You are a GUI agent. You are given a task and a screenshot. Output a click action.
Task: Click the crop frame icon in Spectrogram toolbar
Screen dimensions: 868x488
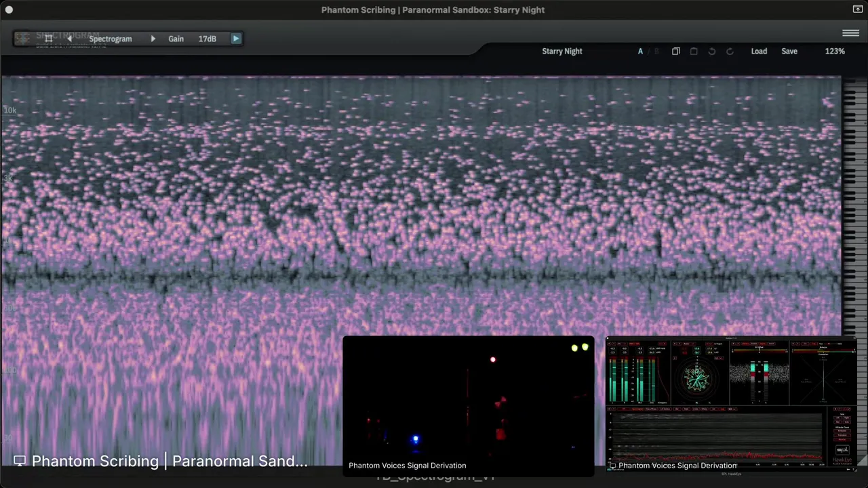tap(48, 39)
